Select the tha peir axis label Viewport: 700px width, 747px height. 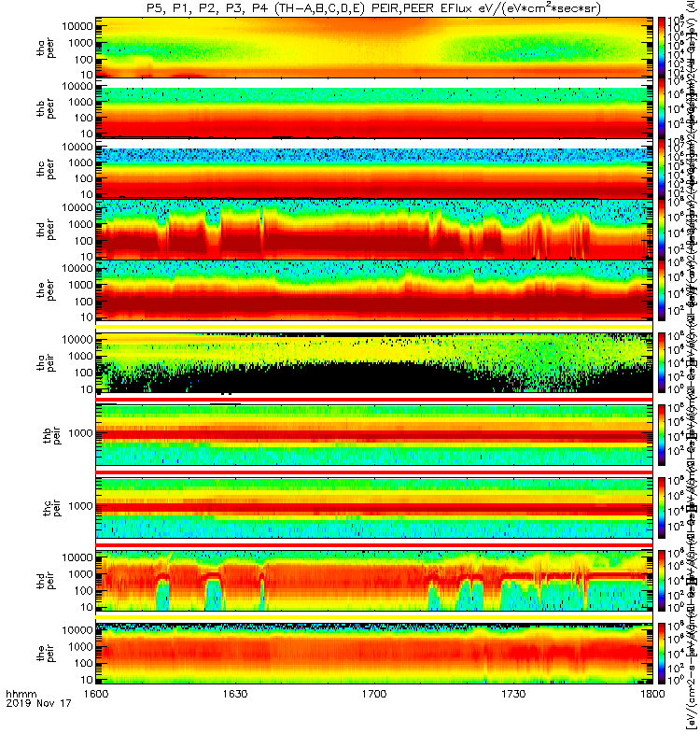(46, 362)
